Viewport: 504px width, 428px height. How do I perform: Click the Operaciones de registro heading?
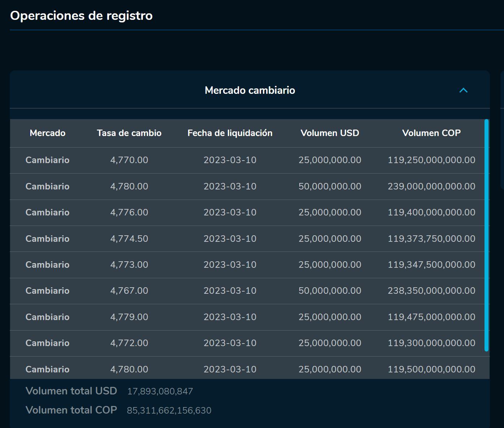click(x=81, y=16)
